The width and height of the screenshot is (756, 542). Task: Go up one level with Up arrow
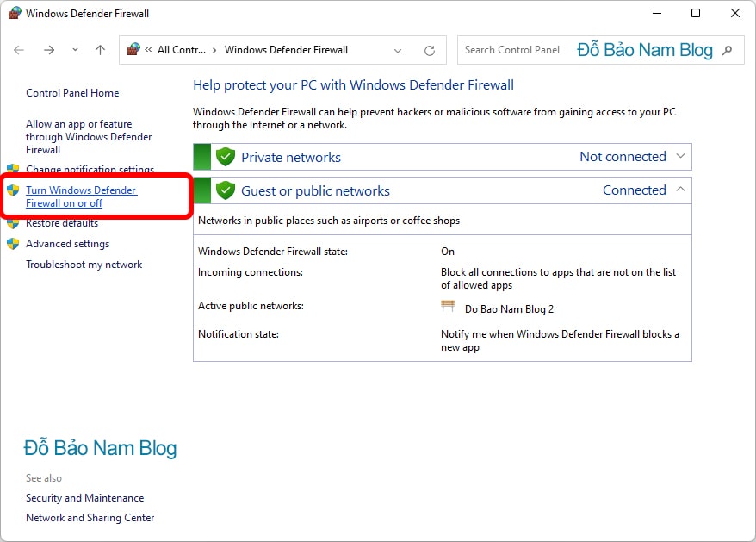(100, 50)
